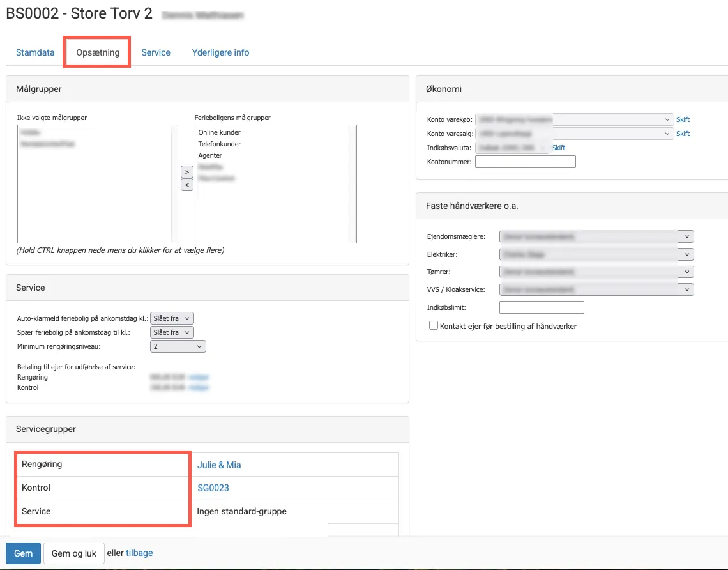Click Skift next to Konto varekøb
728x570 pixels.
[x=683, y=119]
